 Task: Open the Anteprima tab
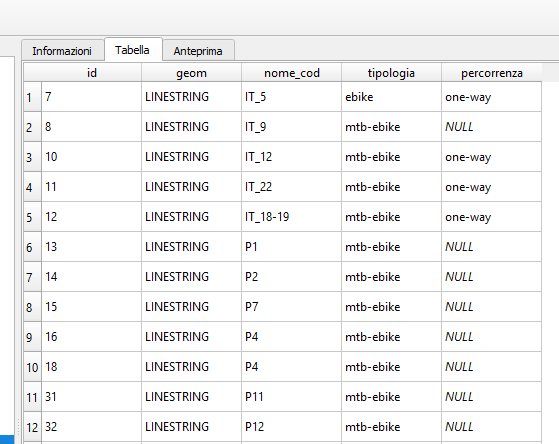(198, 51)
